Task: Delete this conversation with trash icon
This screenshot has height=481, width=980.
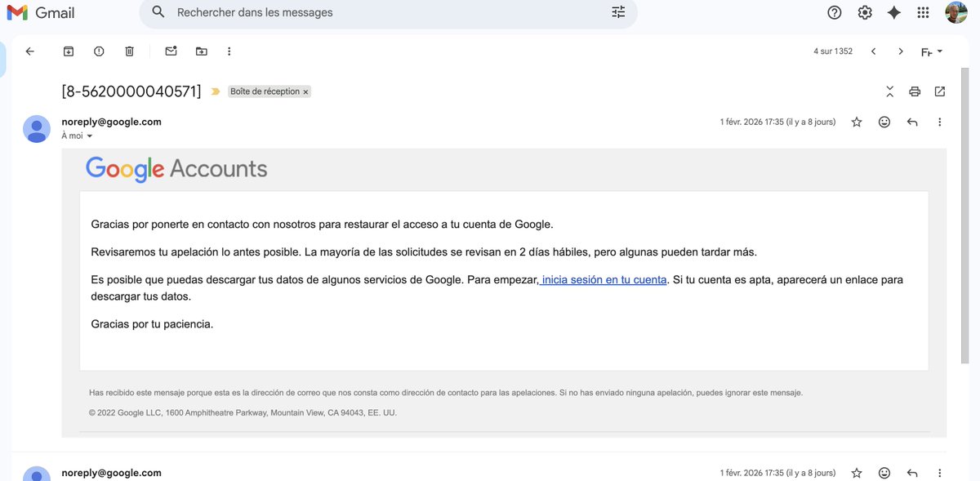Action: [129, 51]
